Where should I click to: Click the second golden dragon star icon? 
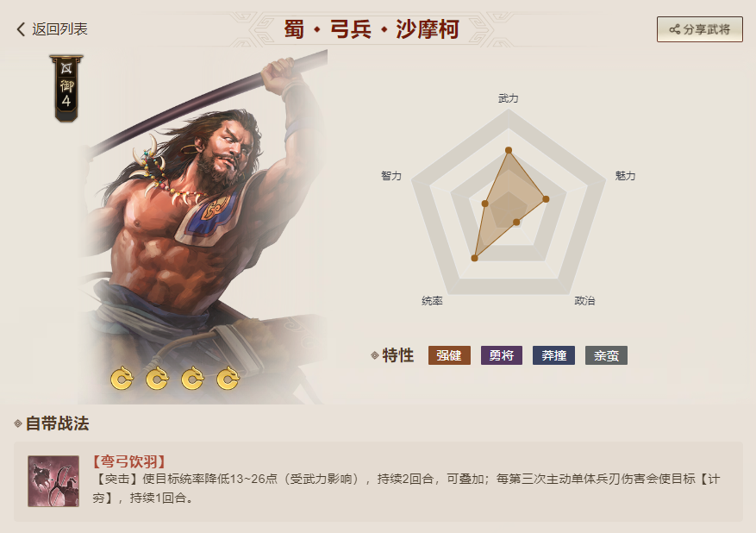[x=157, y=378]
